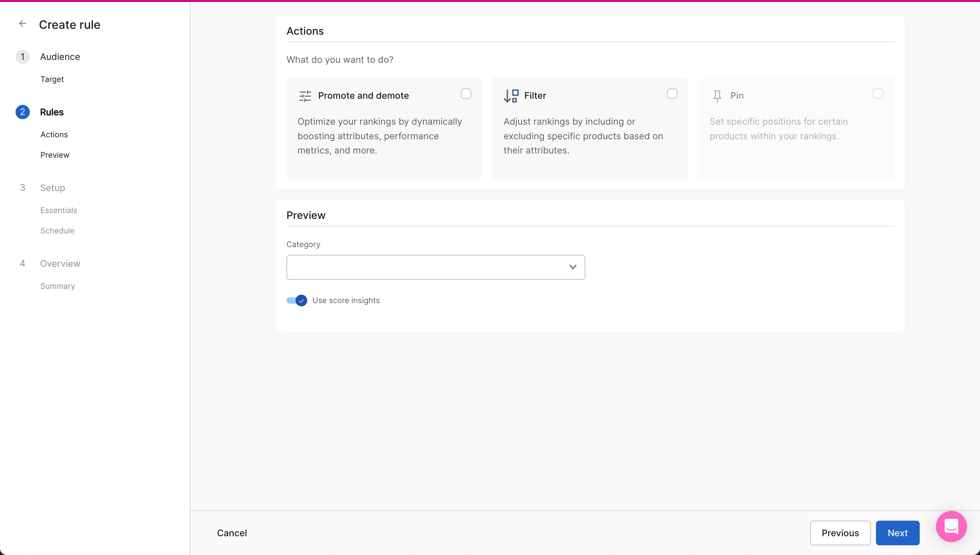This screenshot has width=980, height=555.
Task: Disable the Use score insights toggle
Action: (296, 300)
